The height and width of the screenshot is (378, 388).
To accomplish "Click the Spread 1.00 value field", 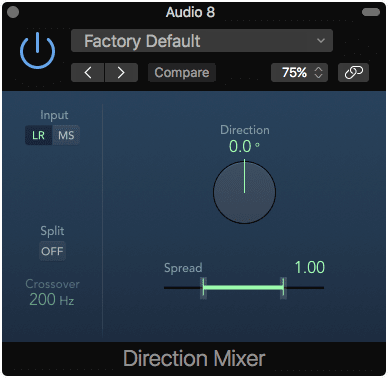I will [x=310, y=267].
